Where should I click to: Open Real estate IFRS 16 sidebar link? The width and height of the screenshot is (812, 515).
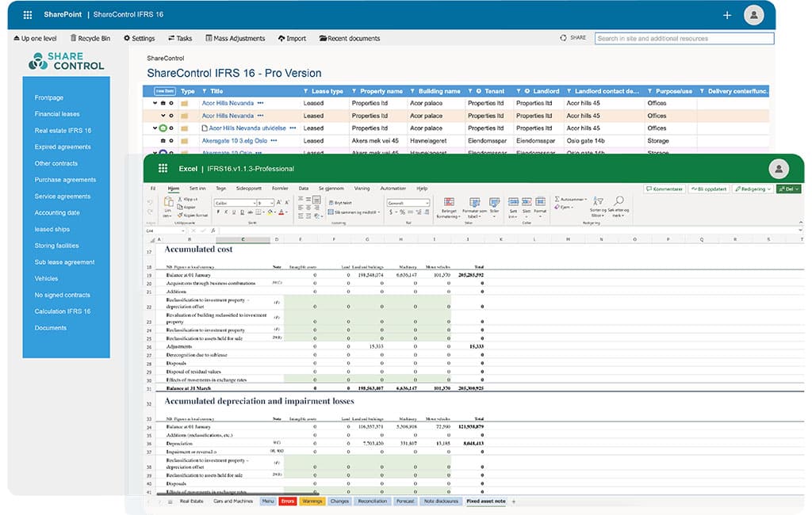click(x=63, y=131)
